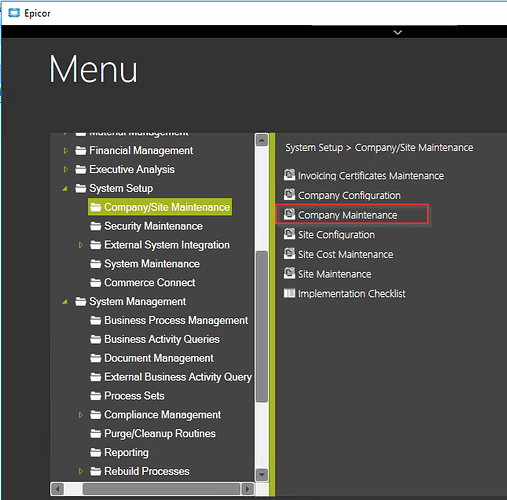The height and width of the screenshot is (500, 507).
Task: Click the horizontal scrollbar right arrow
Action: tap(247, 489)
